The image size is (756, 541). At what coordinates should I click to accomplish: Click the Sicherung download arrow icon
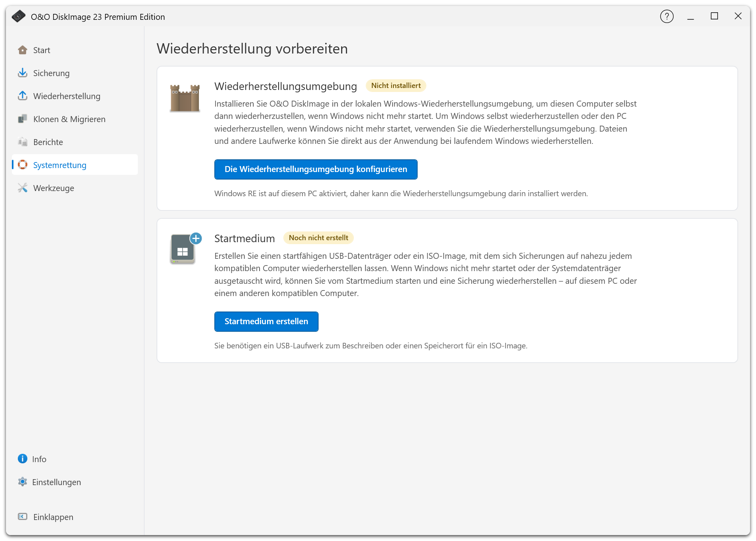click(23, 73)
